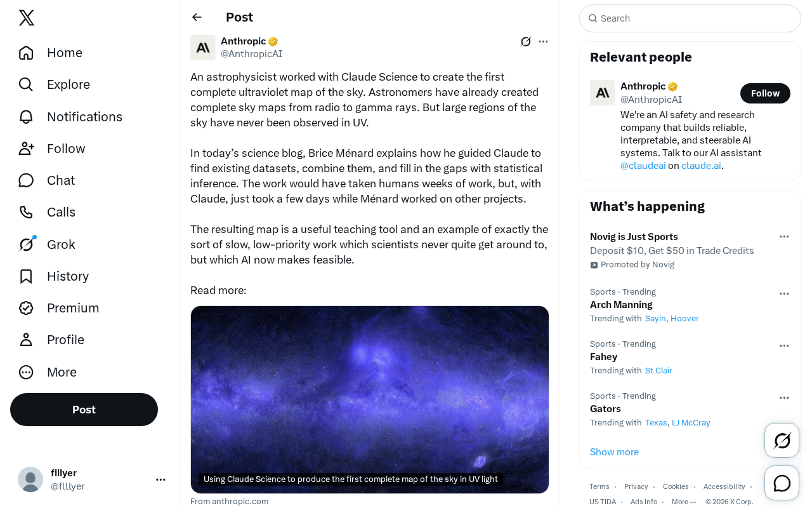812x508 pixels.
Task: Open options for Arch Manning trend
Action: (784, 293)
